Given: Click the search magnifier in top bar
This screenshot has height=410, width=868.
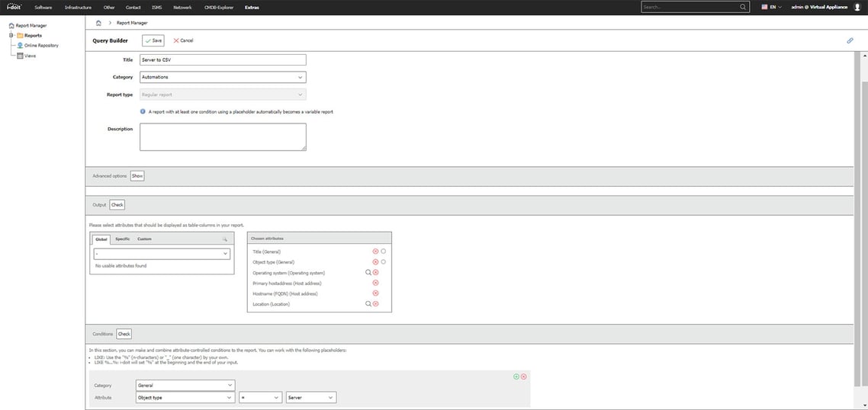Looking at the screenshot, I should tap(743, 7).
